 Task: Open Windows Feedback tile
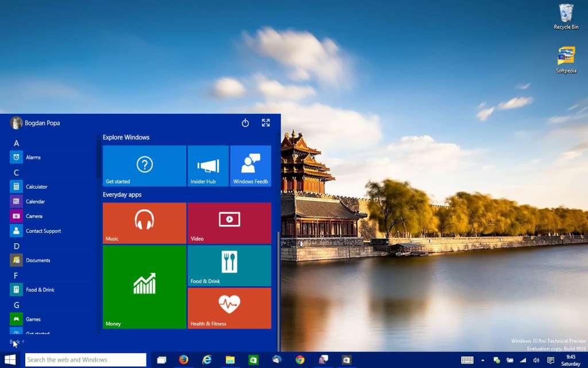coord(251,166)
